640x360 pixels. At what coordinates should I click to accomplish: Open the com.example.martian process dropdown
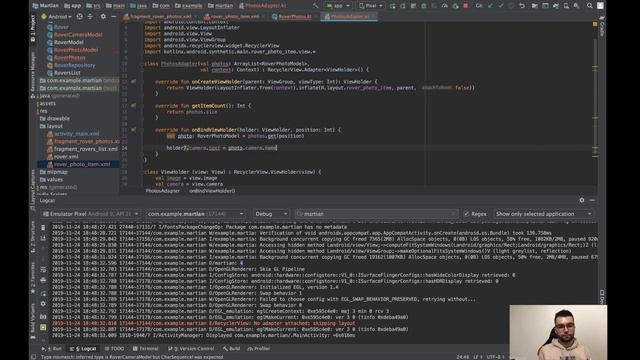tap(195, 214)
